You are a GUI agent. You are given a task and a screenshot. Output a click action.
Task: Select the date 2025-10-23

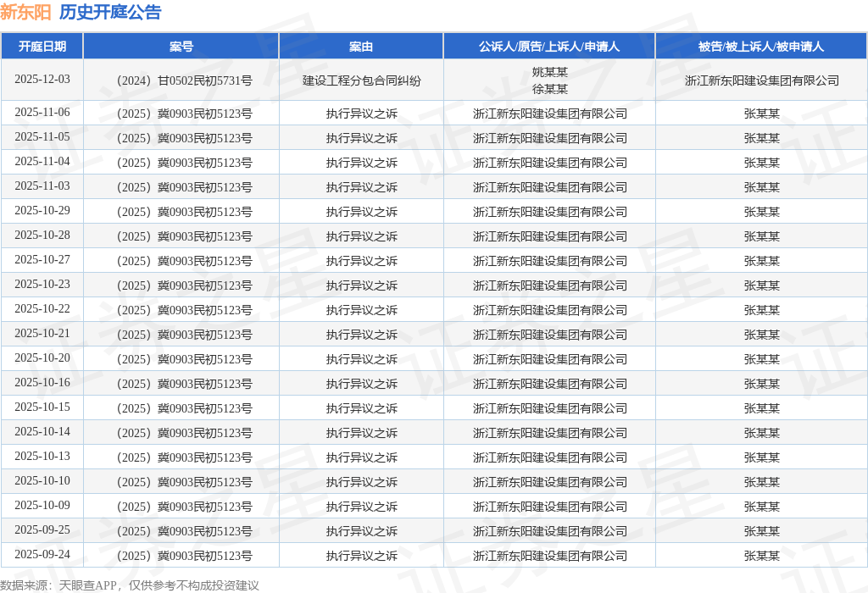(x=42, y=284)
